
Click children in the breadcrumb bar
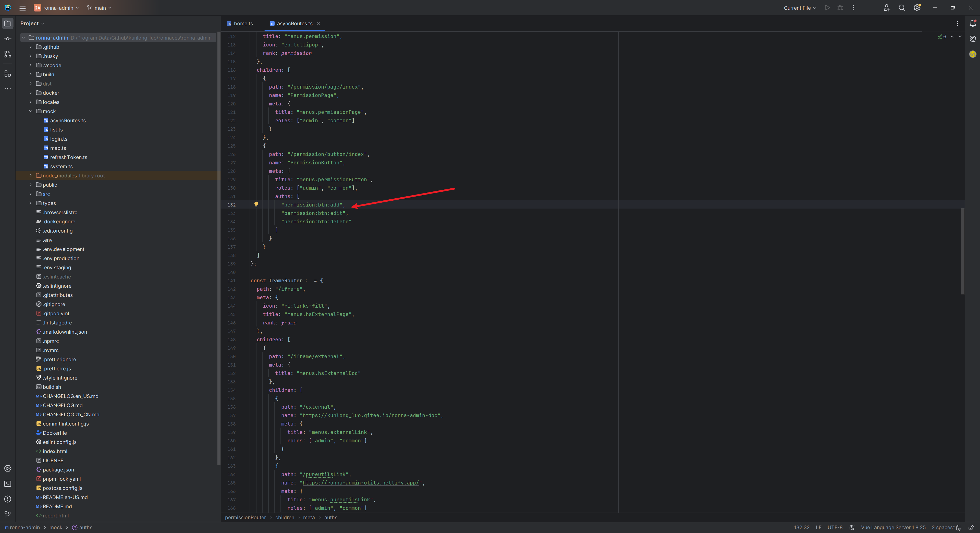pyautogui.click(x=285, y=517)
